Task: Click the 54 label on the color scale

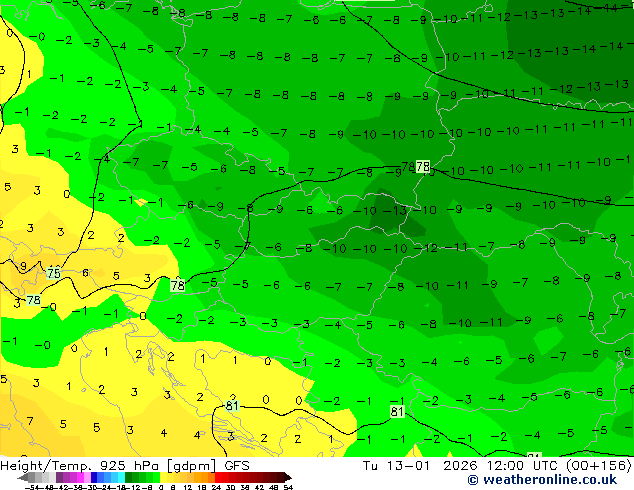Action: point(289,487)
